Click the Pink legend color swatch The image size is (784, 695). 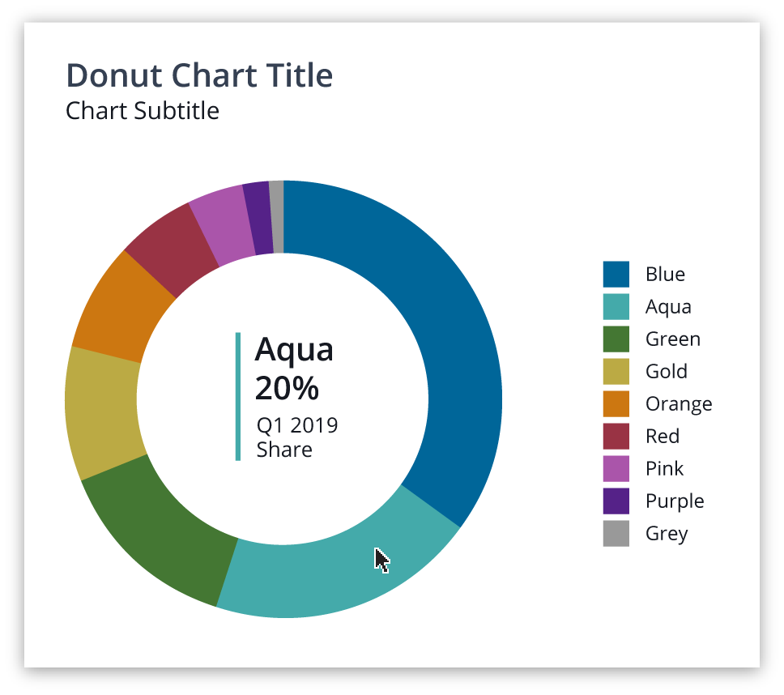point(616,468)
